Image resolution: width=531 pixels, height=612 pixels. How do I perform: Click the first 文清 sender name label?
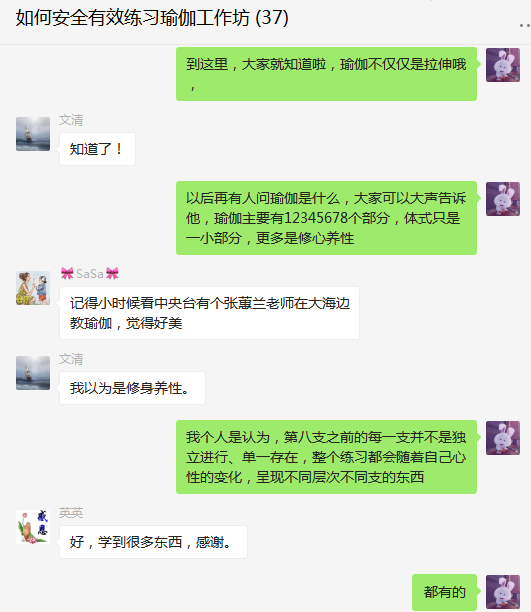coord(71,120)
